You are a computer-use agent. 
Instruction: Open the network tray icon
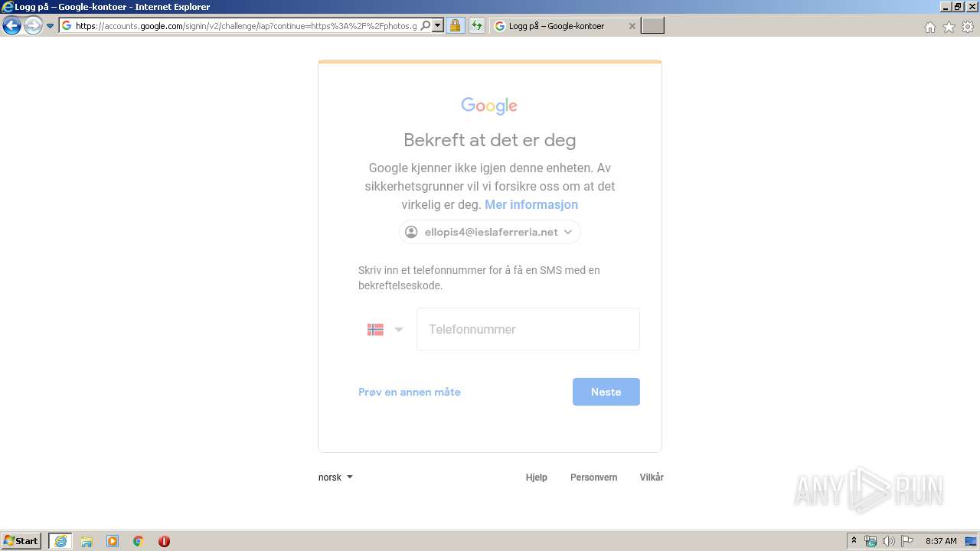click(x=871, y=541)
